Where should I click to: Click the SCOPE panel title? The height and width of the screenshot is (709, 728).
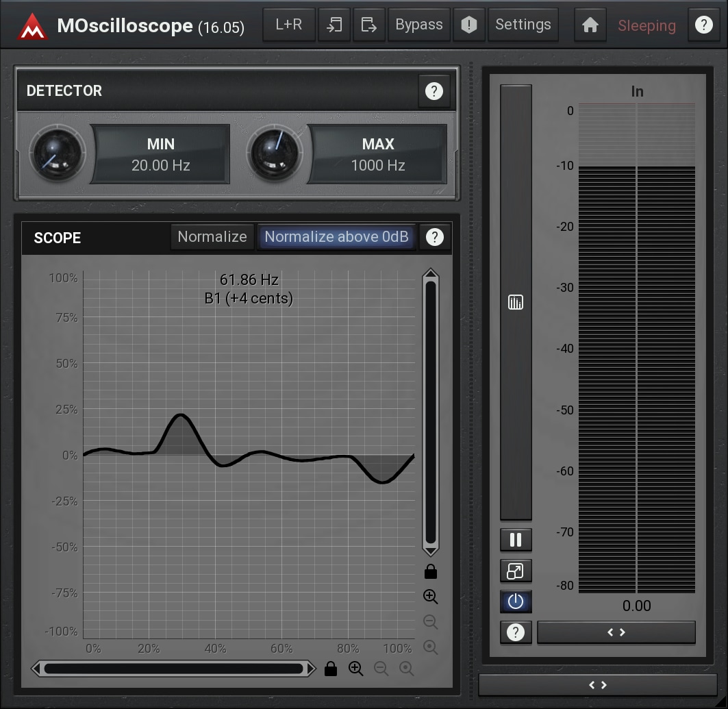[x=58, y=238]
